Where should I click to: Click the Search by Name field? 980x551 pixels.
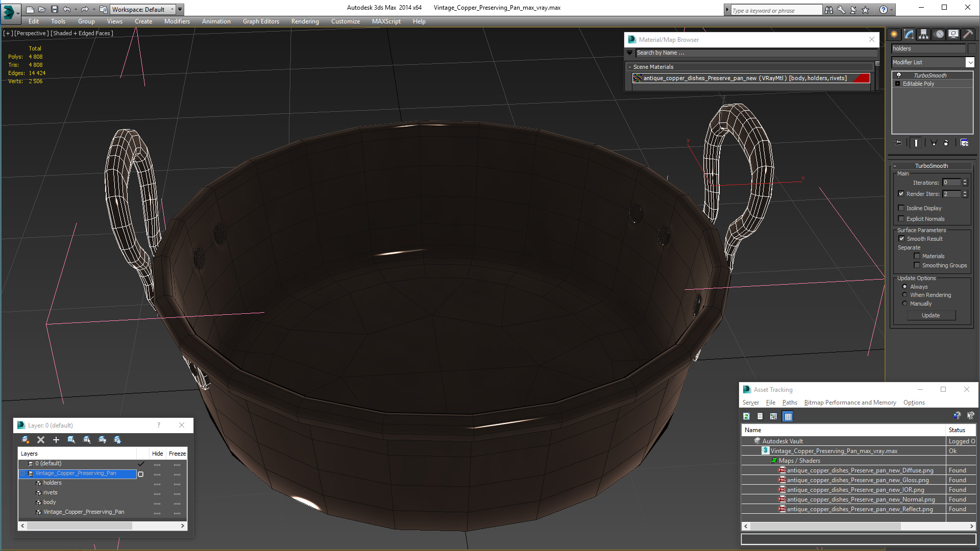[x=755, y=53]
